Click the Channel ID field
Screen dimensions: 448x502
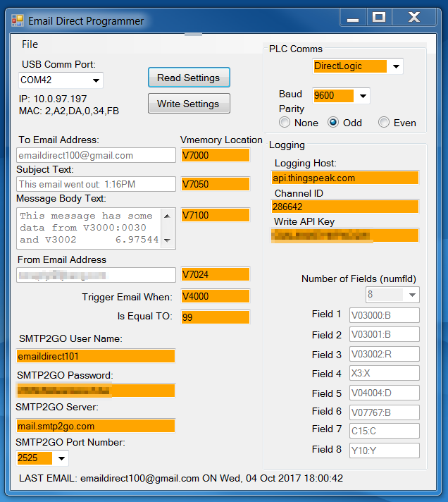pyautogui.click(x=345, y=207)
